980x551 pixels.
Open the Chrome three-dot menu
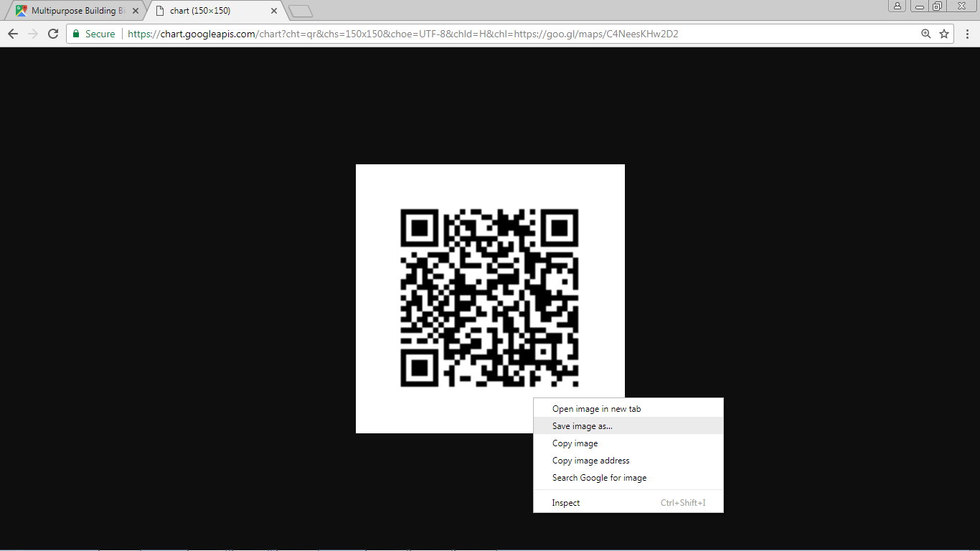967,34
